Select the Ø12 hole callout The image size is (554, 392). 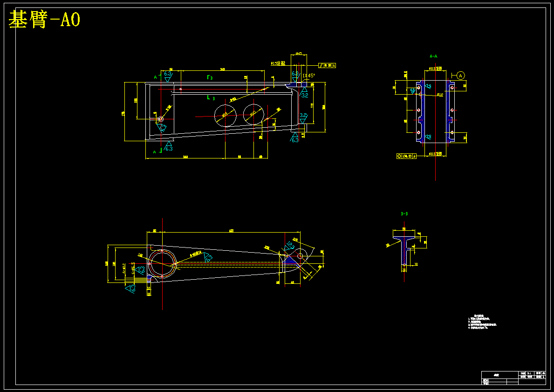coord(440,95)
